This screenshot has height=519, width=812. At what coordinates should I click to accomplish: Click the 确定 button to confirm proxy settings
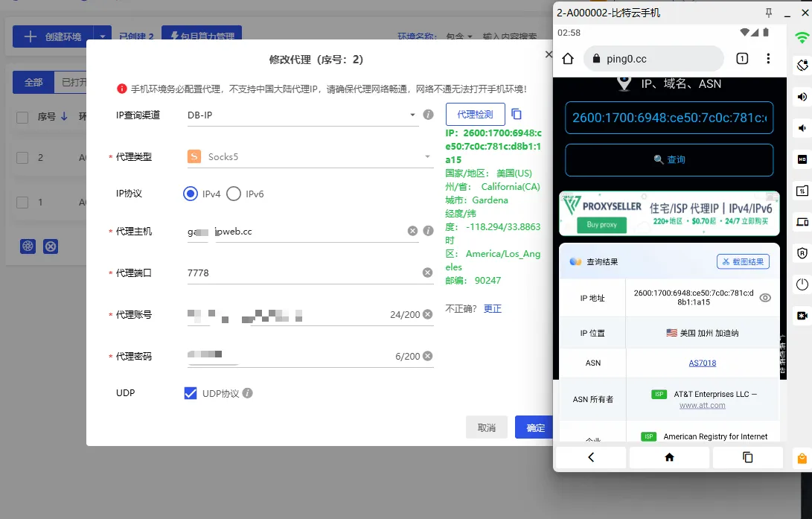[534, 427]
